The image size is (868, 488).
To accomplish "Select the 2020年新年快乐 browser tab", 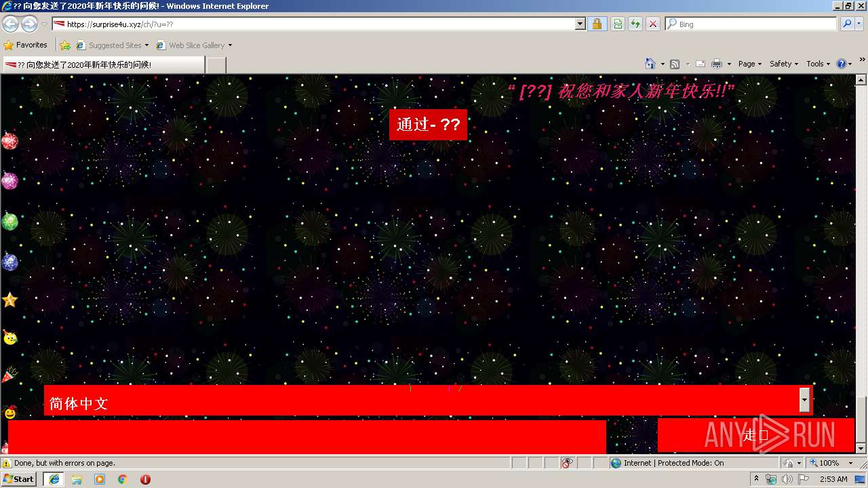I will tap(103, 65).
